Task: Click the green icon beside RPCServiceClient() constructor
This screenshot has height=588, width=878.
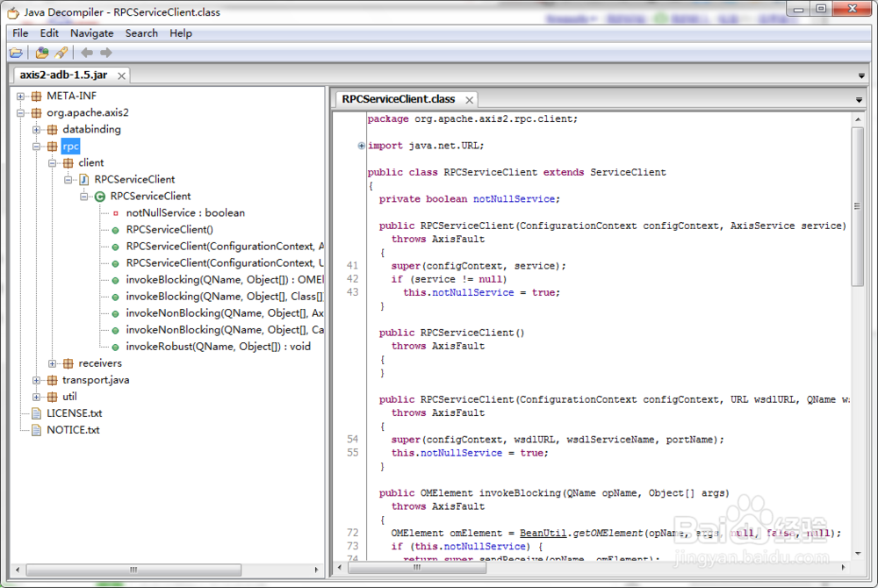Action: coord(115,230)
